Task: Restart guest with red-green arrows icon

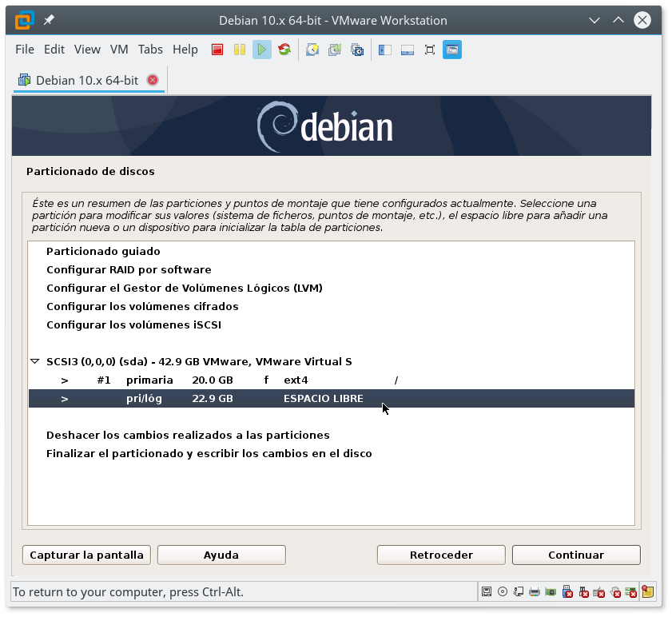Action: [284, 50]
